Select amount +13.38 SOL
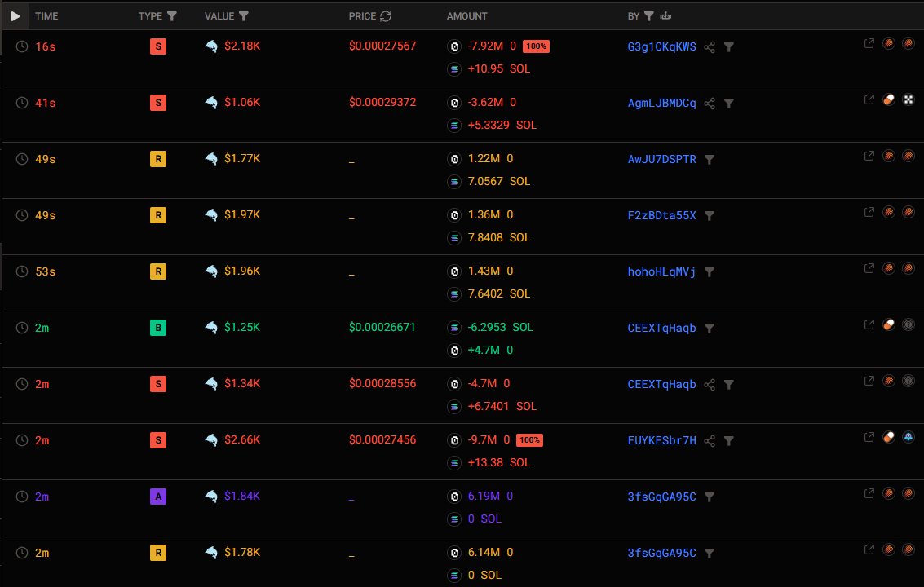 pyautogui.click(x=499, y=462)
